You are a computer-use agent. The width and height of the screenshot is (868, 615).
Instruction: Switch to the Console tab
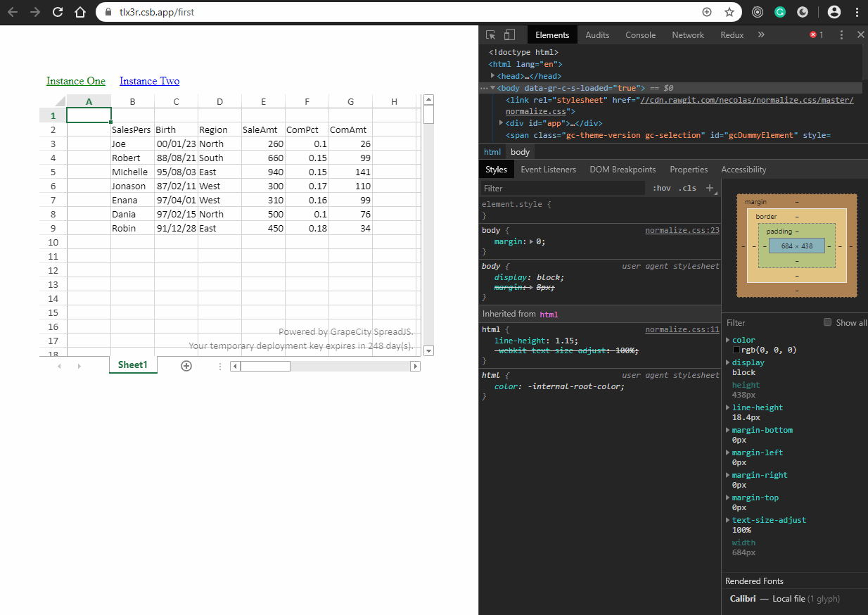click(x=640, y=34)
